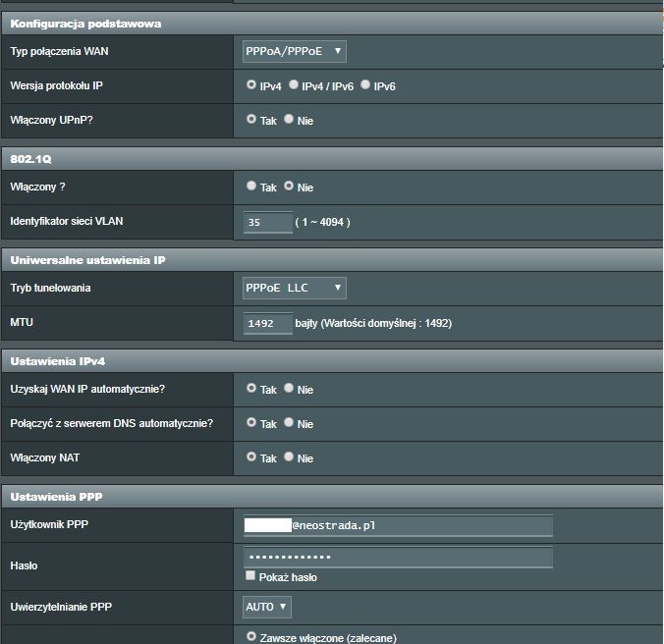Set automatic WAN IP to Tak
The width and height of the screenshot is (664, 644).
[x=251, y=389]
